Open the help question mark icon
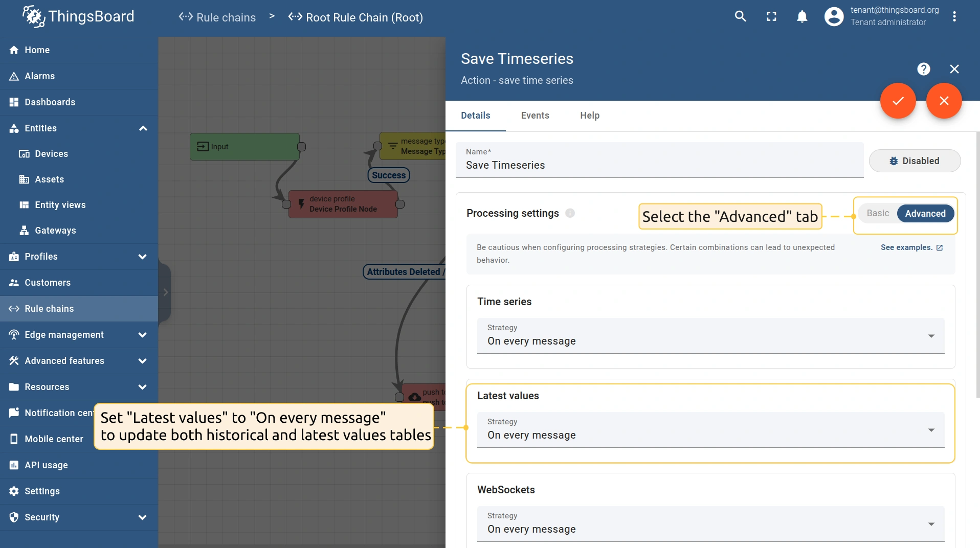Image resolution: width=980 pixels, height=548 pixels. pos(923,69)
